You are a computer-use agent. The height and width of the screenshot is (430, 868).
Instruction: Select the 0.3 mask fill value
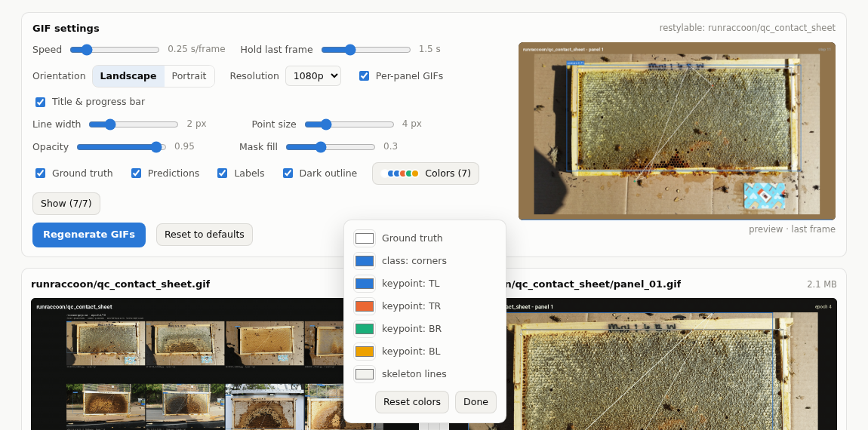tap(390, 146)
